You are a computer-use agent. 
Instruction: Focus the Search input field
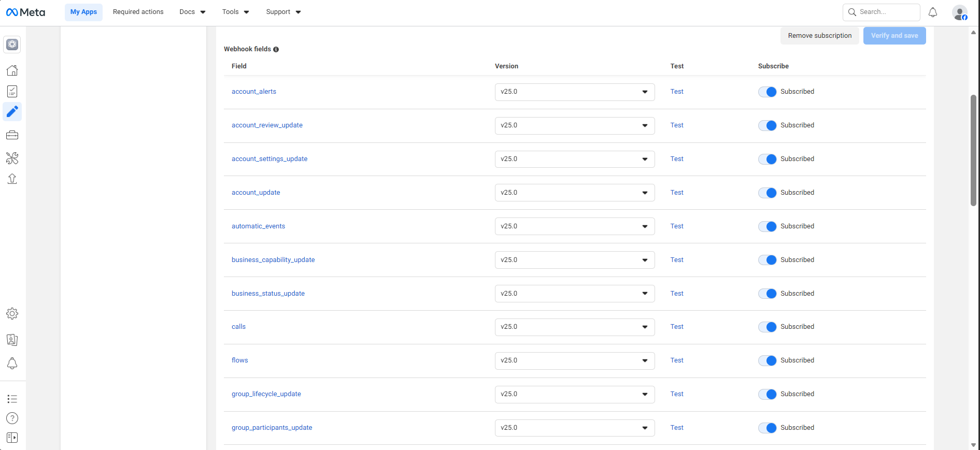tap(881, 12)
